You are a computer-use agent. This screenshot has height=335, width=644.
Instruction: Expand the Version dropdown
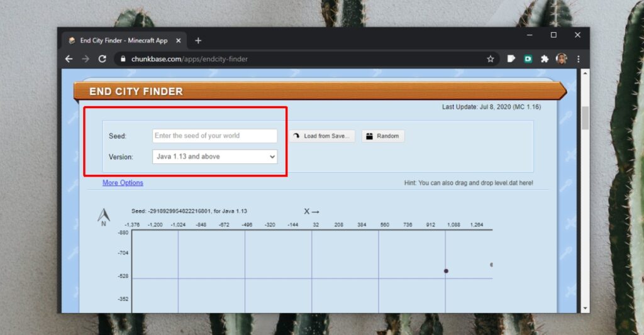click(x=214, y=157)
